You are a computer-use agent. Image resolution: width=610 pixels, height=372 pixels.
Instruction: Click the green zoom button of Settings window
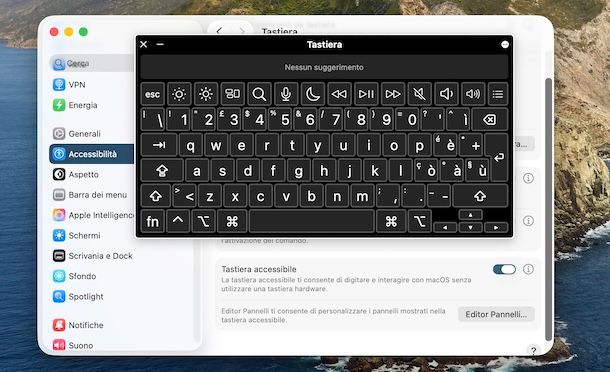(83, 32)
